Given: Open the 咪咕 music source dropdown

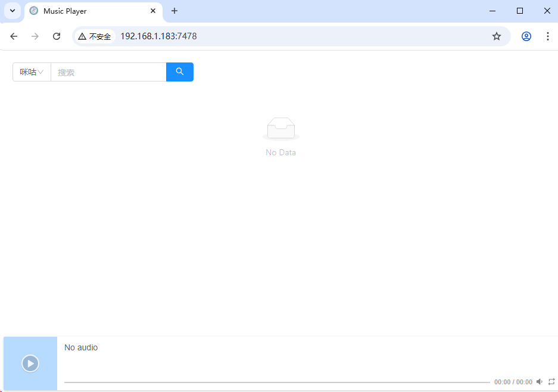Looking at the screenshot, I should click(x=32, y=72).
